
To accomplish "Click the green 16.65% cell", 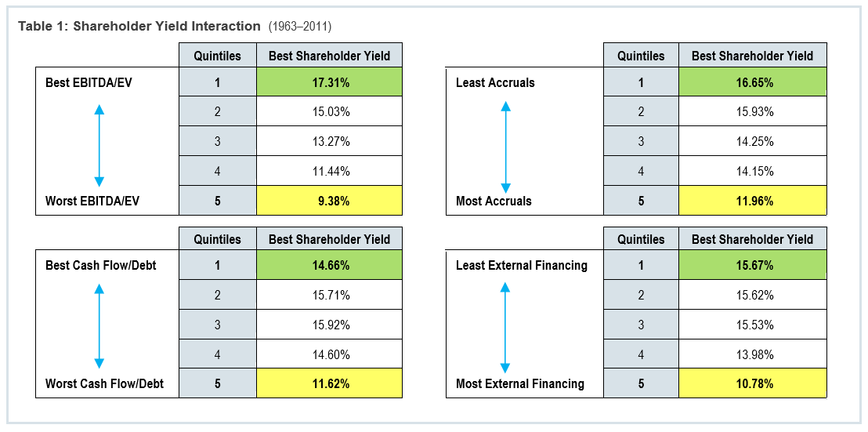I will [x=754, y=82].
